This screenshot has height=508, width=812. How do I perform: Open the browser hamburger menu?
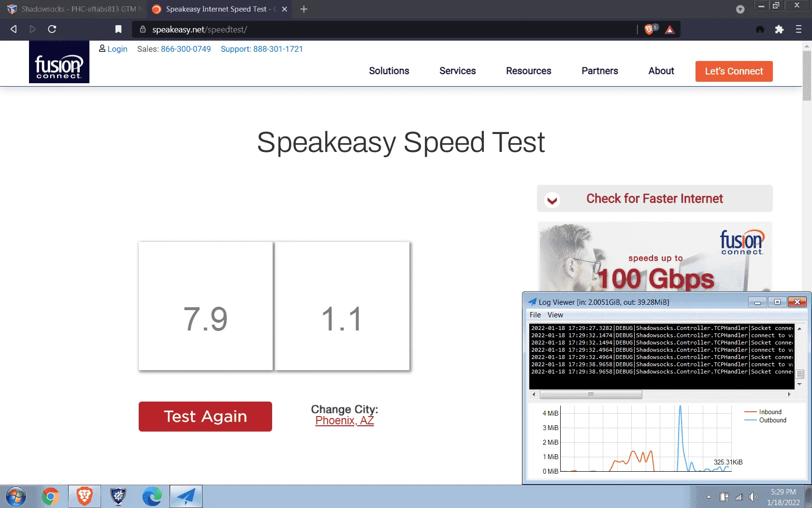click(x=798, y=29)
